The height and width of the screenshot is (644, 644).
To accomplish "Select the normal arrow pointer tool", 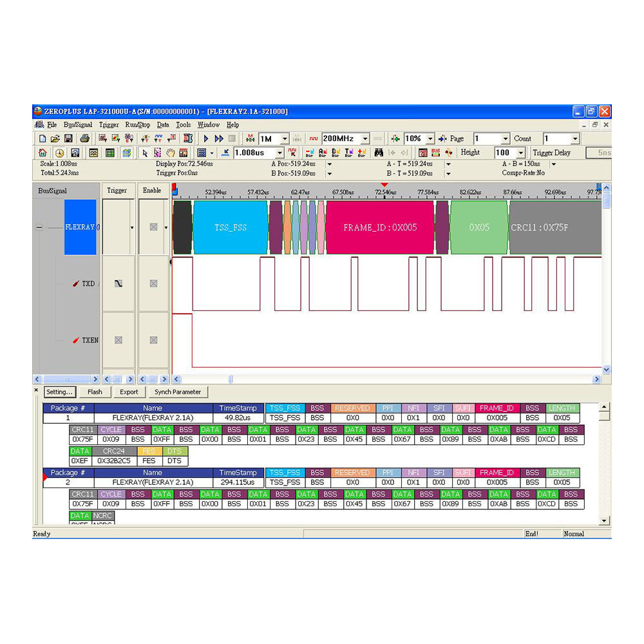I will coord(146,153).
